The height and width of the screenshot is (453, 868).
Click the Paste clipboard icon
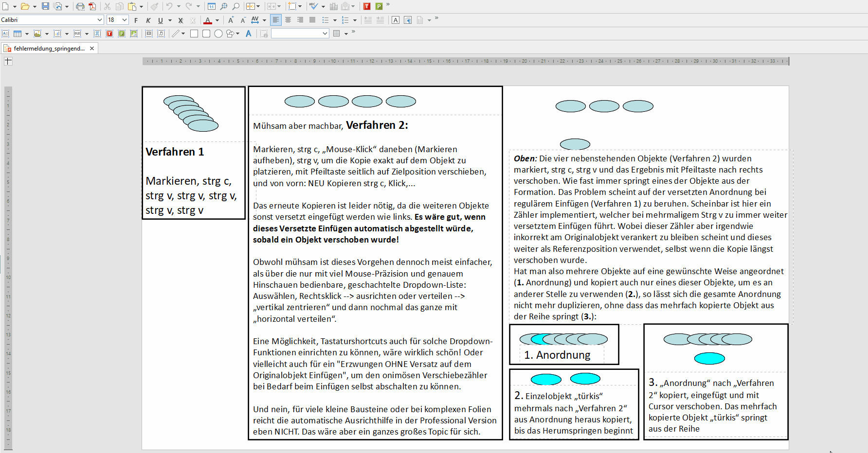[x=132, y=6]
